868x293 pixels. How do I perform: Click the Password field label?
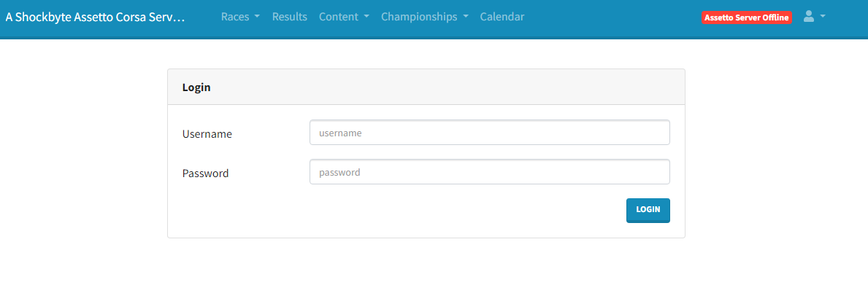pyautogui.click(x=205, y=173)
